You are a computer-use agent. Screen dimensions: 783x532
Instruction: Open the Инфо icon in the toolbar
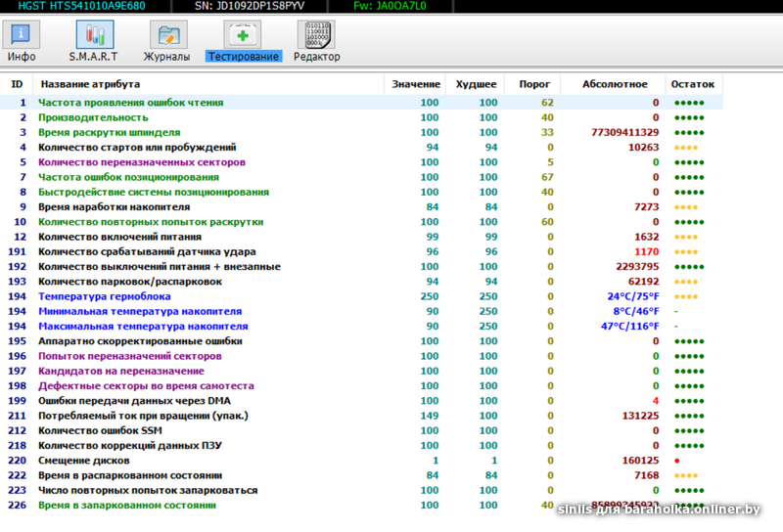(21, 34)
